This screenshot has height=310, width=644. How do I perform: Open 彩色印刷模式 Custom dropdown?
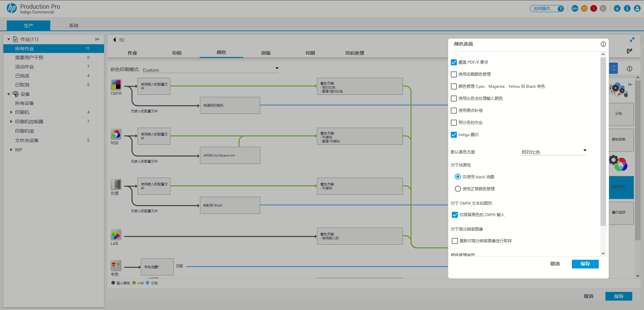[x=211, y=70]
